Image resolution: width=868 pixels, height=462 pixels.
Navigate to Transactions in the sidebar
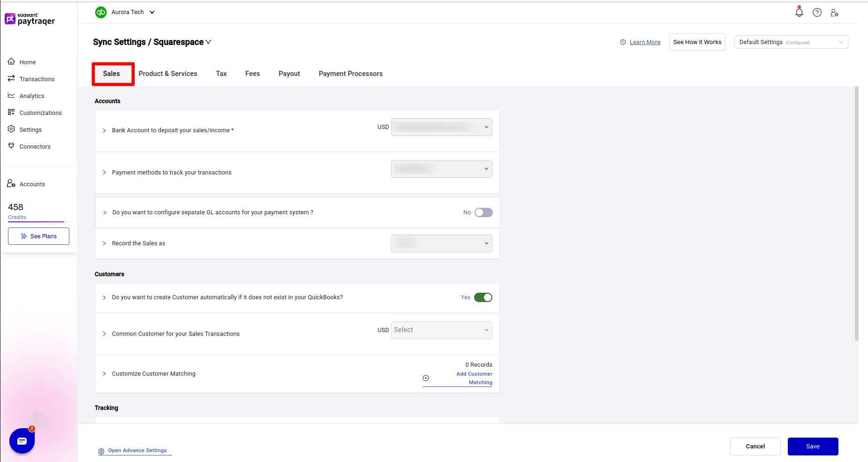pyautogui.click(x=37, y=79)
